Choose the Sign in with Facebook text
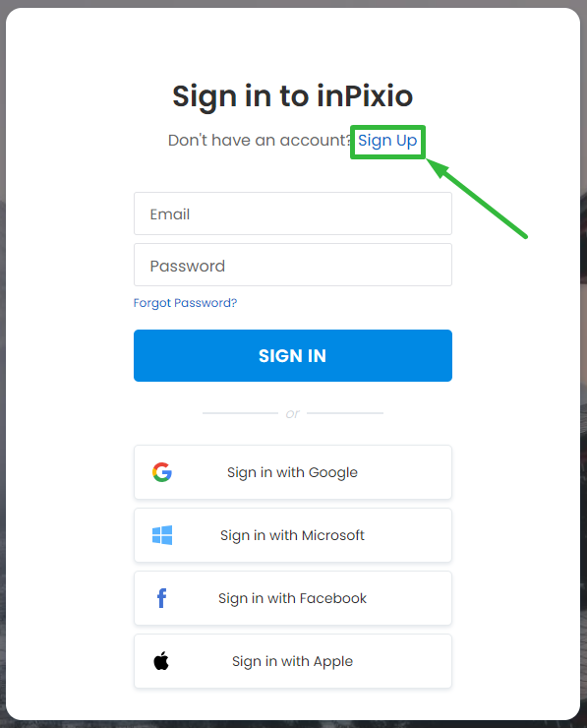 pyautogui.click(x=292, y=598)
